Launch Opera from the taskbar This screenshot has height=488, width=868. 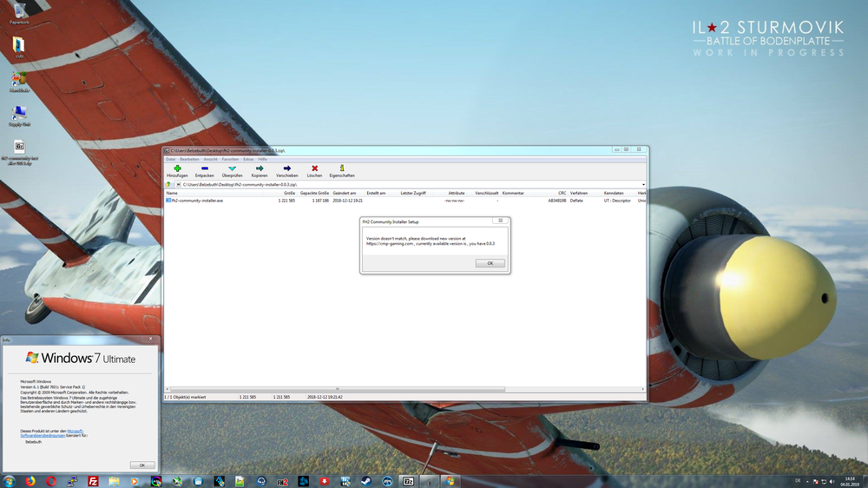click(x=51, y=481)
